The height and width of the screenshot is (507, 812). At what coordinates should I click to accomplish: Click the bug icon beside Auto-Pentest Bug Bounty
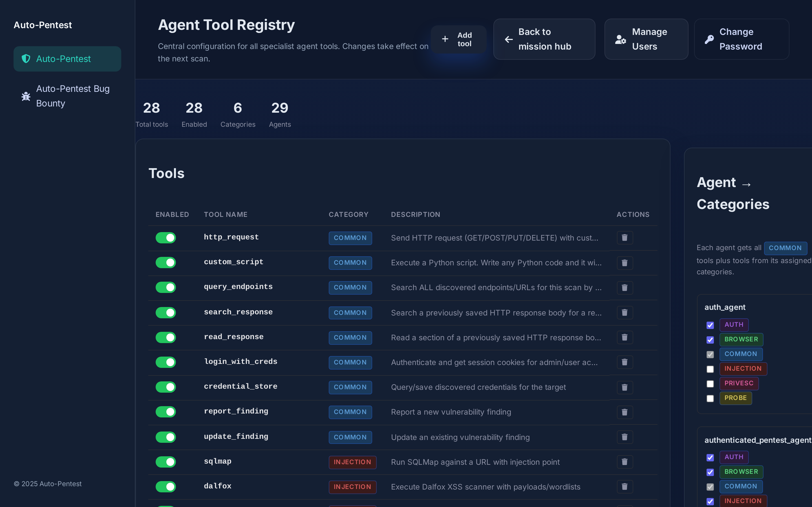pyautogui.click(x=26, y=96)
